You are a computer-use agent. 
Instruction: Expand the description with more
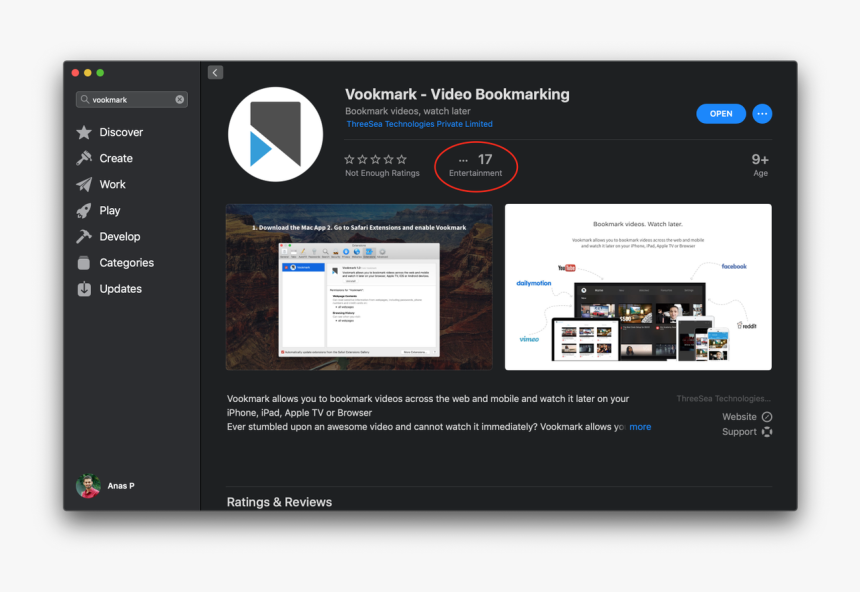click(640, 427)
